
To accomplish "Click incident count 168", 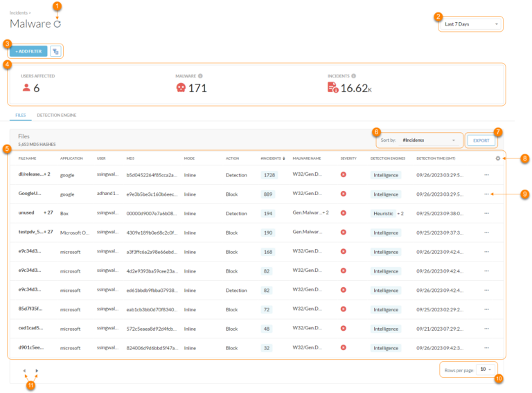I will pos(268,252).
